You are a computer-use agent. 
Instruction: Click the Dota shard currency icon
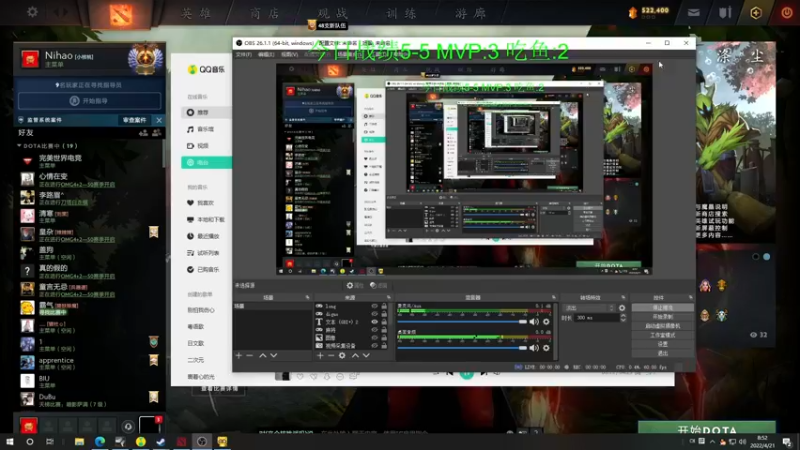[x=633, y=13]
